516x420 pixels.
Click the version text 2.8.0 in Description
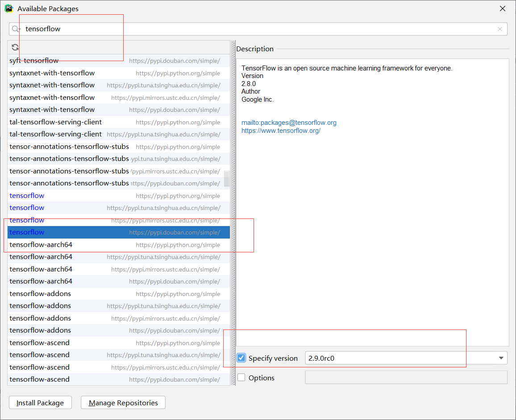tap(249, 84)
